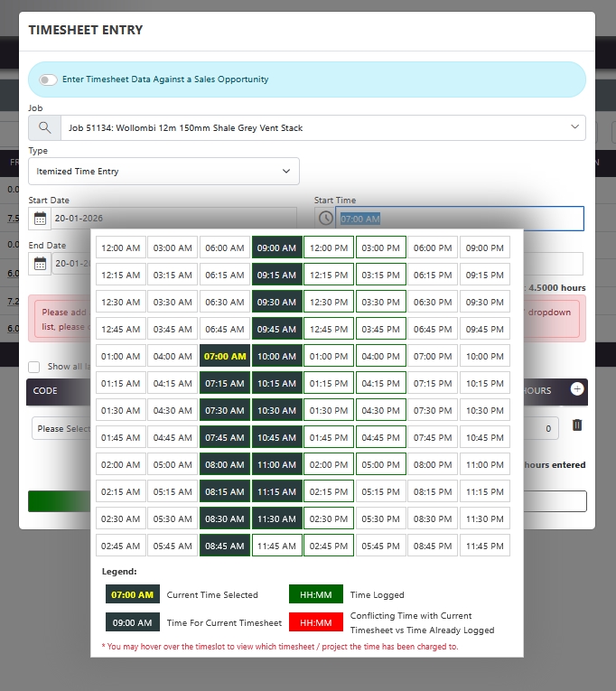The width and height of the screenshot is (616, 691).
Task: Check the Show all checkbox
Action: pyautogui.click(x=34, y=367)
